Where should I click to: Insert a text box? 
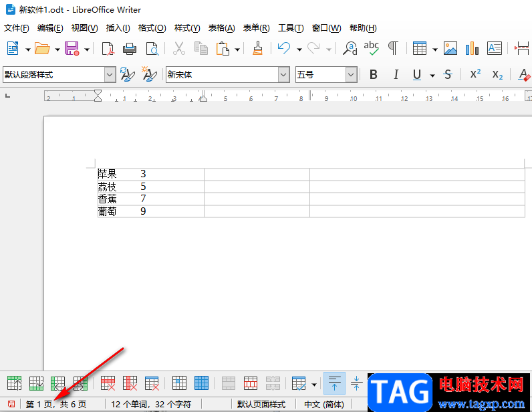point(495,49)
